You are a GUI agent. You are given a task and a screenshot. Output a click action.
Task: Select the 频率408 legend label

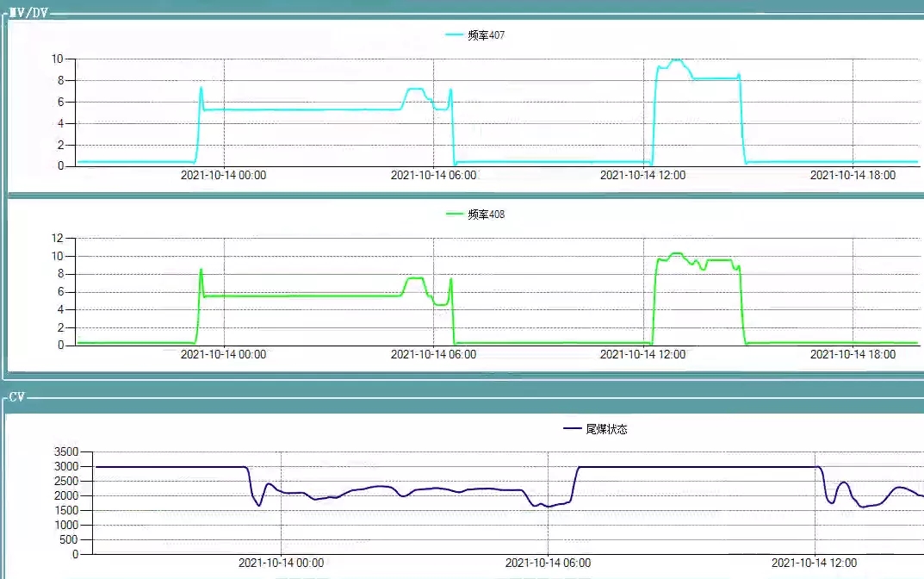486,215
